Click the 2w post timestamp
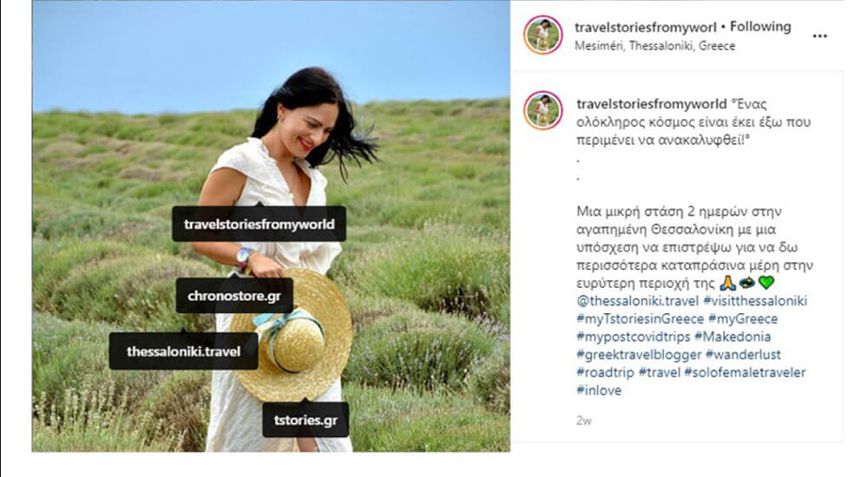 [584, 421]
